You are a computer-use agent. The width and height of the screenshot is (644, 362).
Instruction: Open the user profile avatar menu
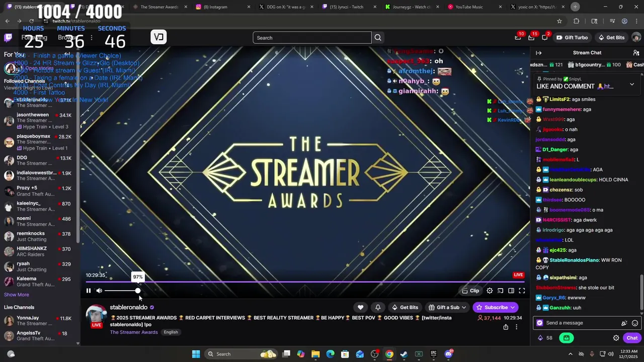(636, 38)
